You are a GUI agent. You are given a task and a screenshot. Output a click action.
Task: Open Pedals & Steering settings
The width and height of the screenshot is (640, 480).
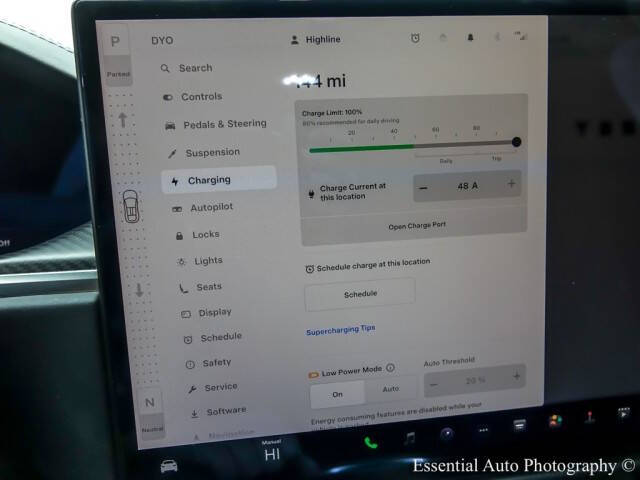pos(216,124)
